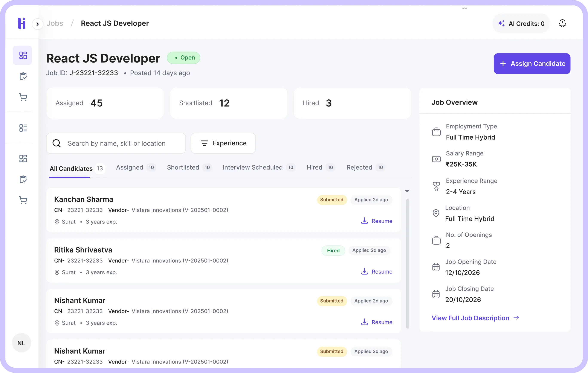Click the arrow beside View Full Job Description
Viewport: 588px width, 373px height.
coord(516,318)
